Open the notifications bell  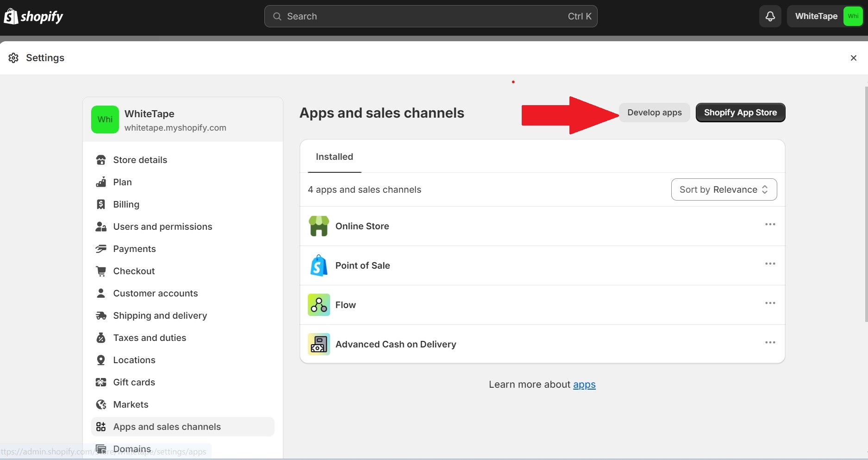click(770, 16)
